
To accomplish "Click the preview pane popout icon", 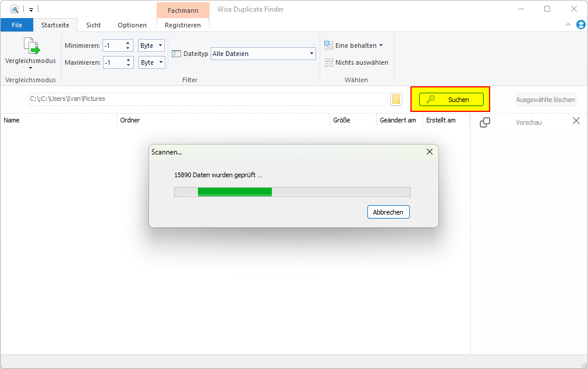I will pos(485,122).
